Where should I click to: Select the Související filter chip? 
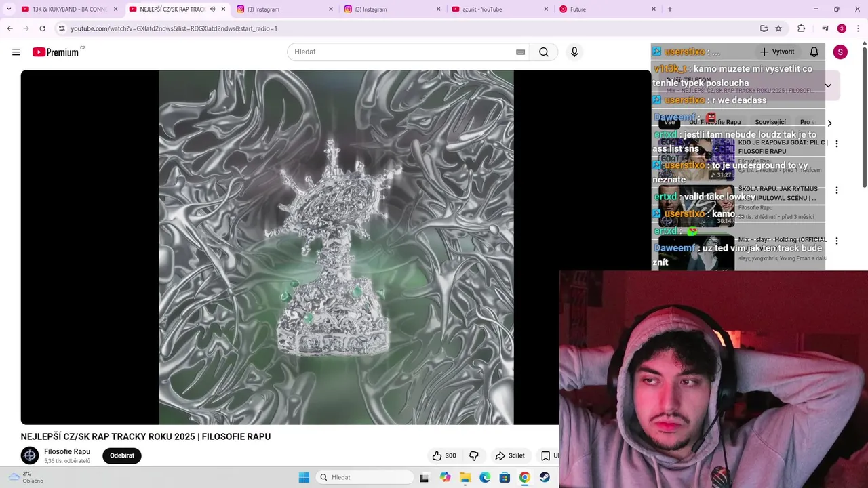point(770,123)
